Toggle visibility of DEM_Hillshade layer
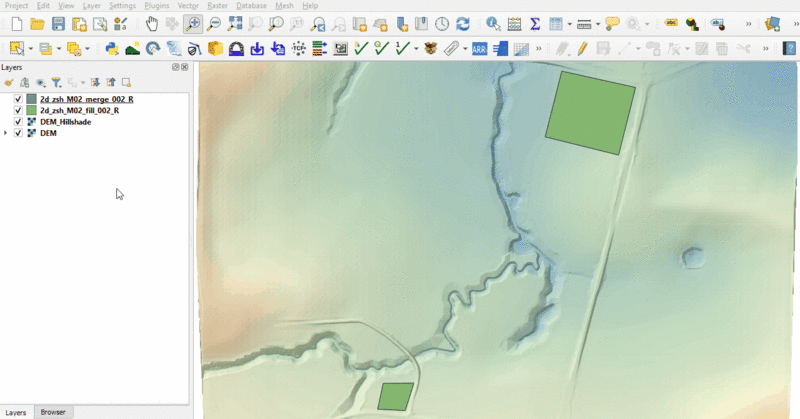 pyautogui.click(x=18, y=122)
